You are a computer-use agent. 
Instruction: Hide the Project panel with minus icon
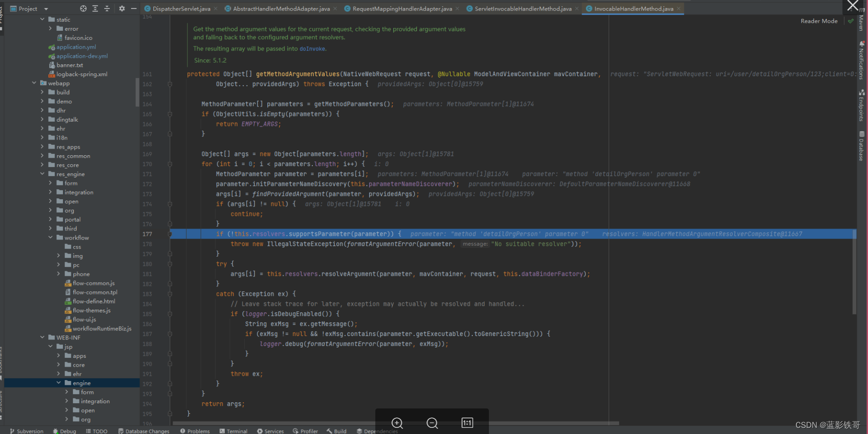pos(133,9)
